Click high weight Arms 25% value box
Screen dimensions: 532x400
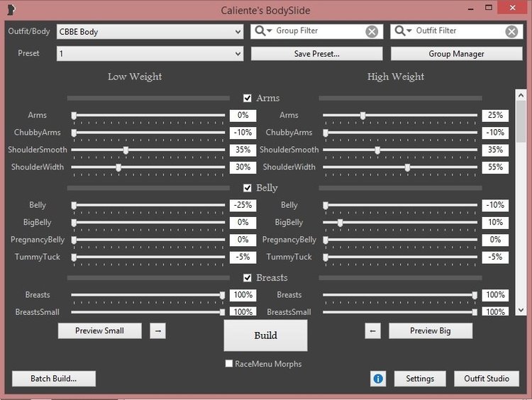(x=495, y=116)
